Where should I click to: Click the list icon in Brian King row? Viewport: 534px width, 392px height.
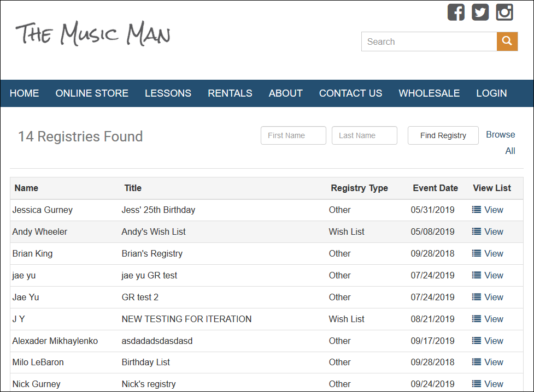click(477, 253)
